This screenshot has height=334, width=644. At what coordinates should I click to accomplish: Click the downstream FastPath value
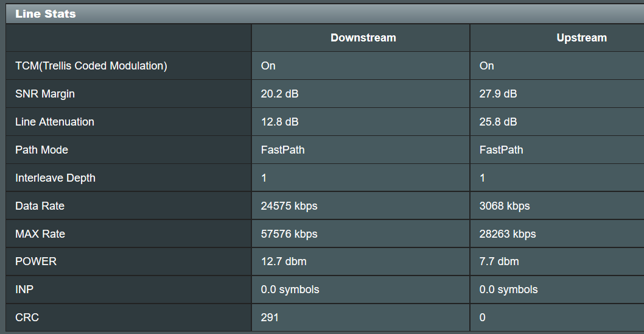[x=282, y=150]
